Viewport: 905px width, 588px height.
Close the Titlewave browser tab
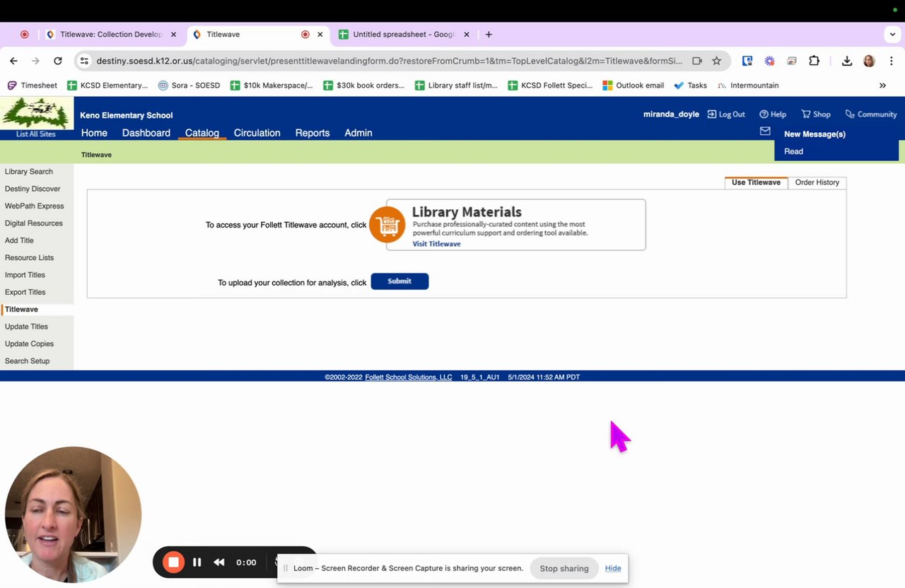(320, 34)
